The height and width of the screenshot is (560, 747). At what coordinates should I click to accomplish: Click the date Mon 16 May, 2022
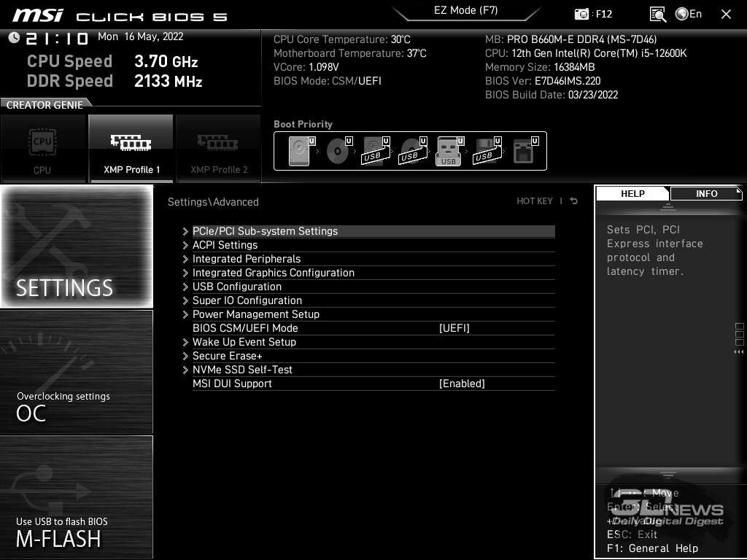tap(141, 36)
